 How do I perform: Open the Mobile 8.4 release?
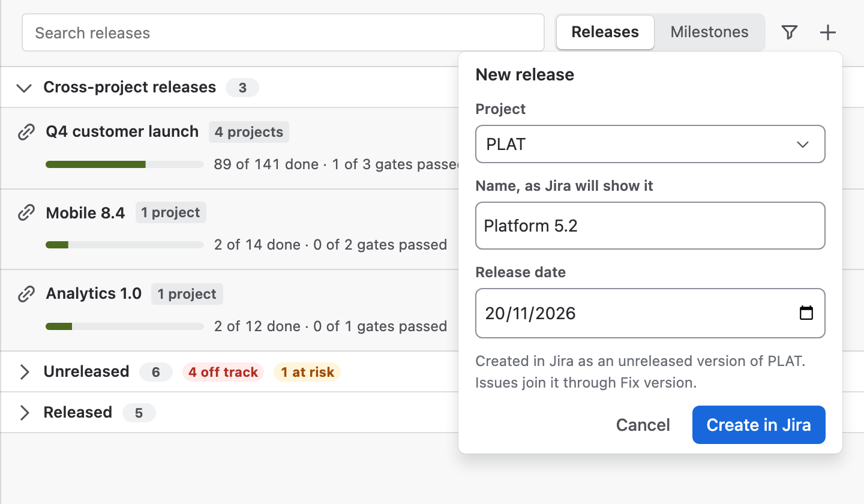[x=85, y=213]
